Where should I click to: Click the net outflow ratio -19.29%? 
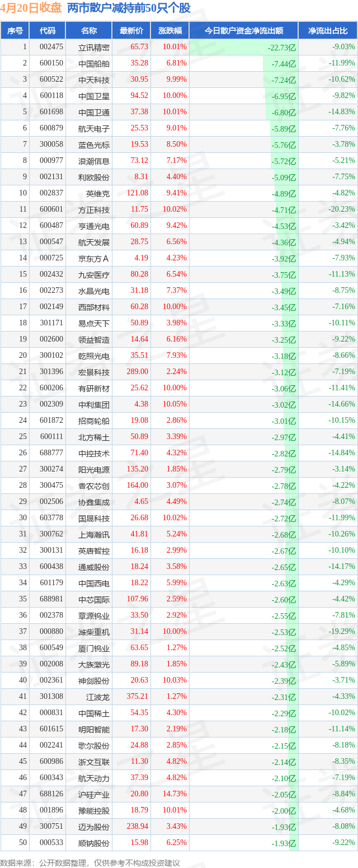point(342,632)
